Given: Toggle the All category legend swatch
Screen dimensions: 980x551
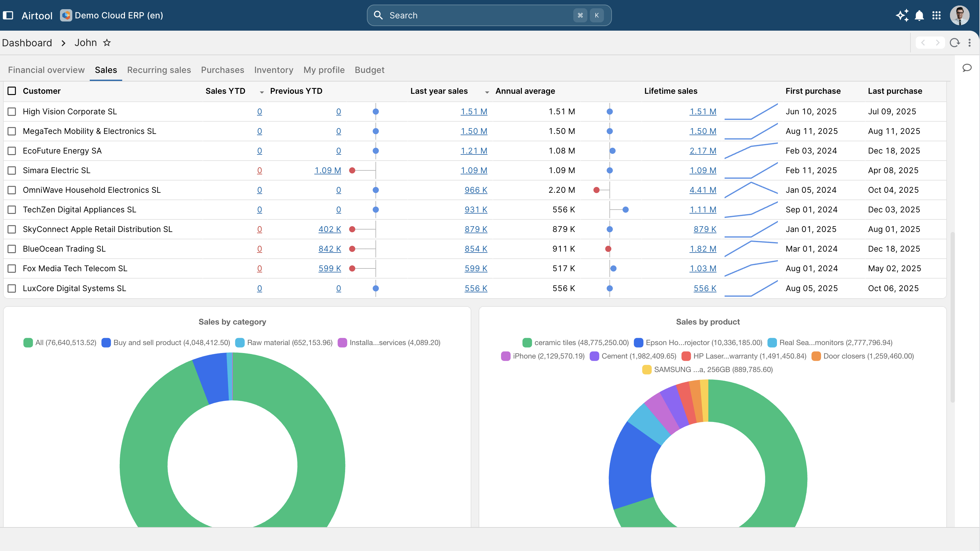Looking at the screenshot, I should click(x=28, y=343).
